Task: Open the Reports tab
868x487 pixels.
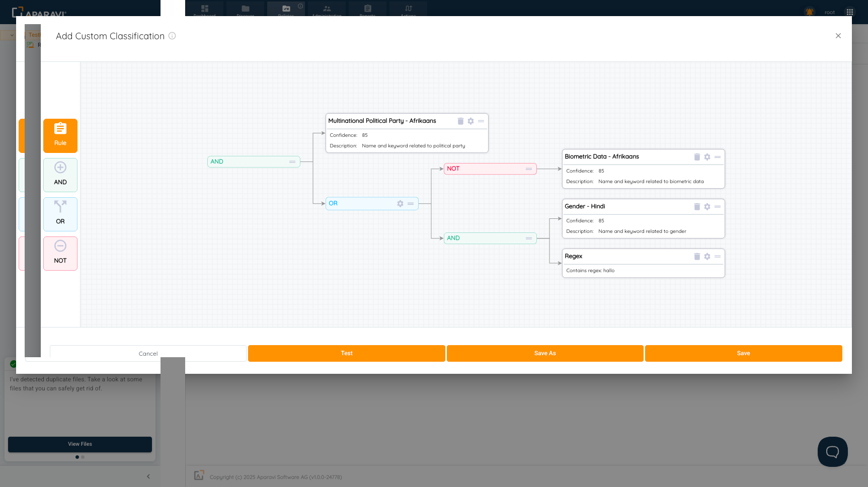Action: (x=368, y=9)
